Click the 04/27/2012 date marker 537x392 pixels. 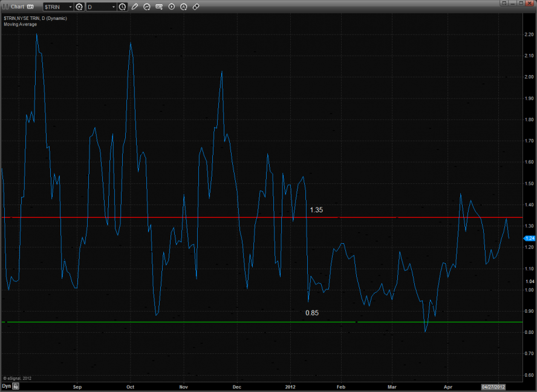click(x=493, y=385)
